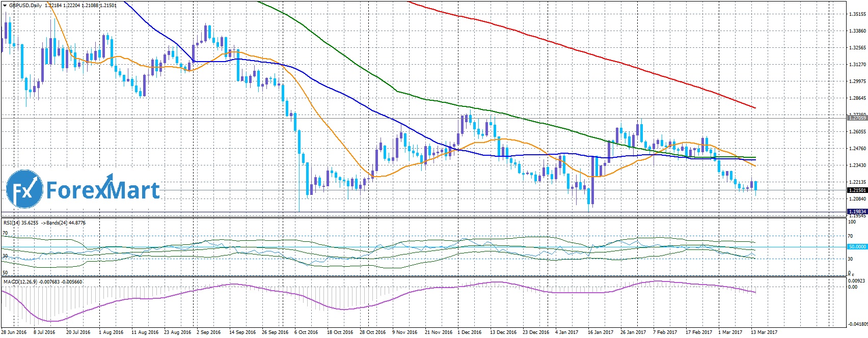The width and height of the screenshot is (868, 338).
Task: Click the 28 Jun 2016 date label
Action: tap(14, 332)
